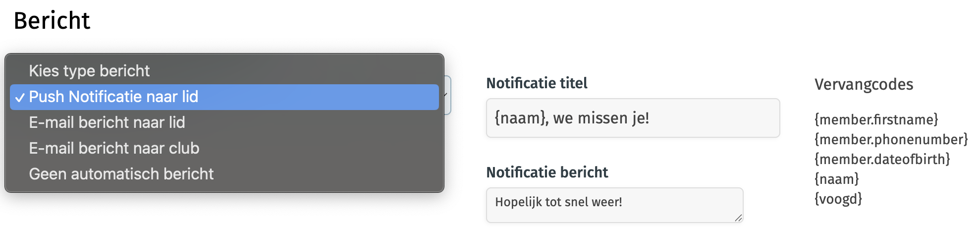Select 'E-mail bericht naar lid' option

click(107, 122)
